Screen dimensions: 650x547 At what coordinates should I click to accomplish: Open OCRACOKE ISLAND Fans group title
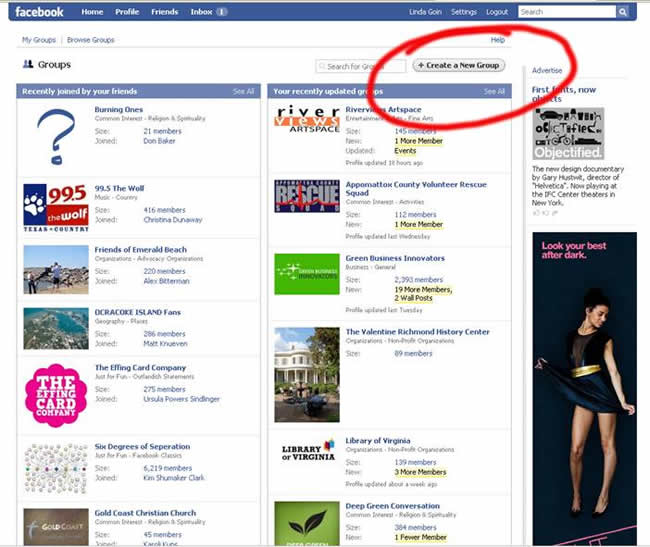(138, 312)
